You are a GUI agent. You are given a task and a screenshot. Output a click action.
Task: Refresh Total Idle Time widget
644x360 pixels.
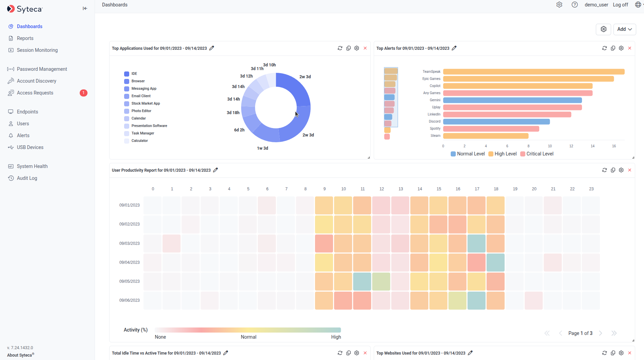(340, 353)
